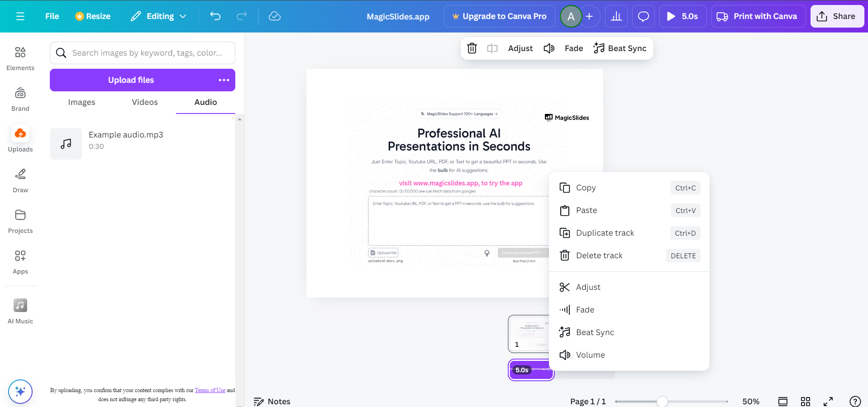Screen dimensions: 868x407
Task: Select the Audio tab
Action: 205,102
